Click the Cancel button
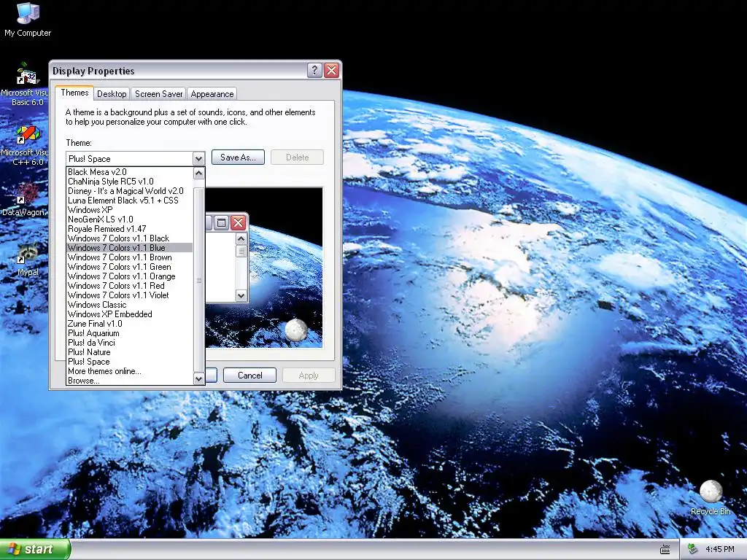This screenshot has height=560, width=747. pos(249,376)
